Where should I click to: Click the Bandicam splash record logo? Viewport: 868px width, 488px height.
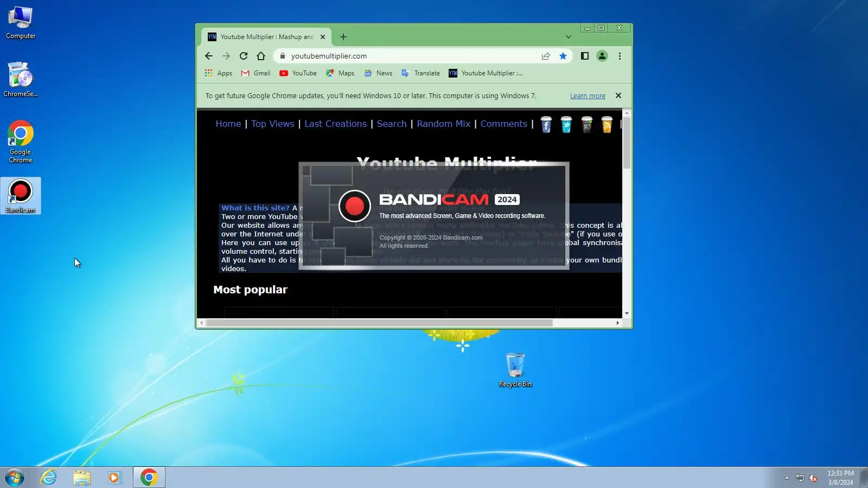click(355, 206)
